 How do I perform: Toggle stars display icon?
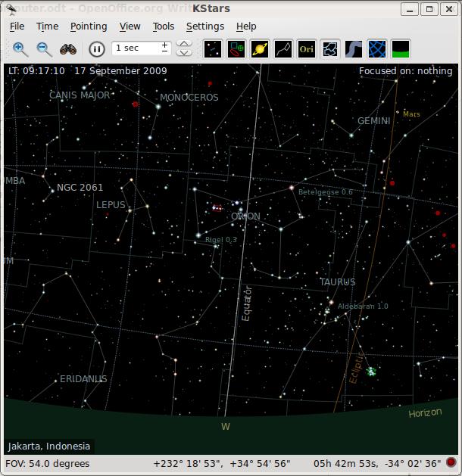pyautogui.click(x=214, y=49)
